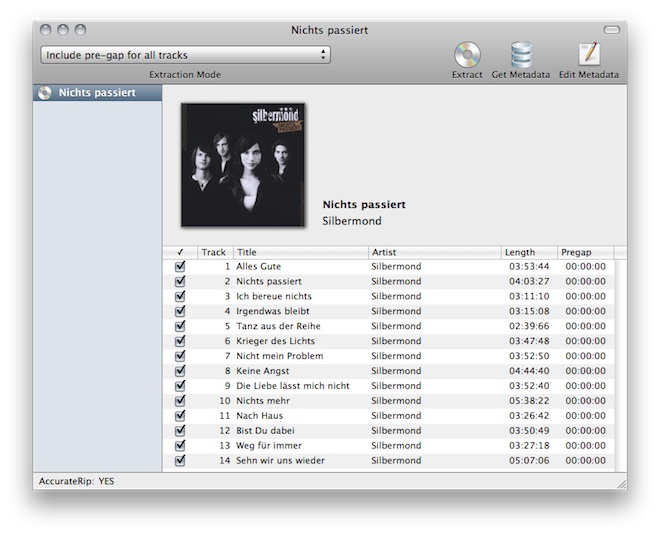Uncheck track 6 Krieger des Lichts

[x=180, y=341]
